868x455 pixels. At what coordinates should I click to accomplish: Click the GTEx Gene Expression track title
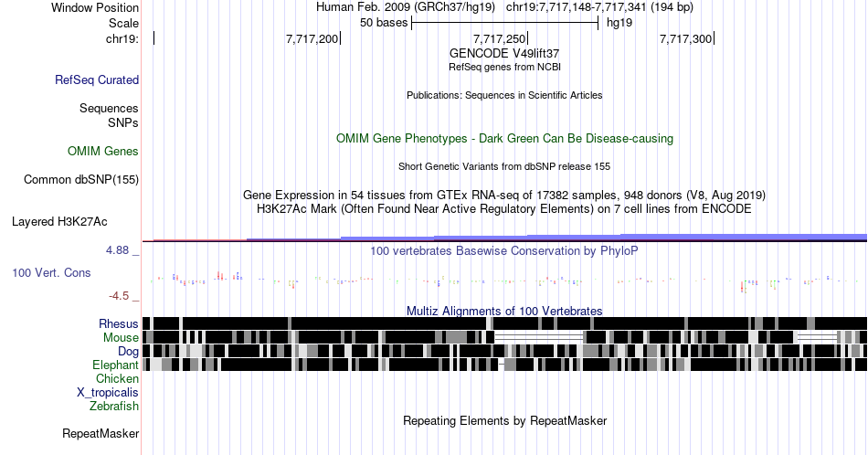click(x=504, y=195)
